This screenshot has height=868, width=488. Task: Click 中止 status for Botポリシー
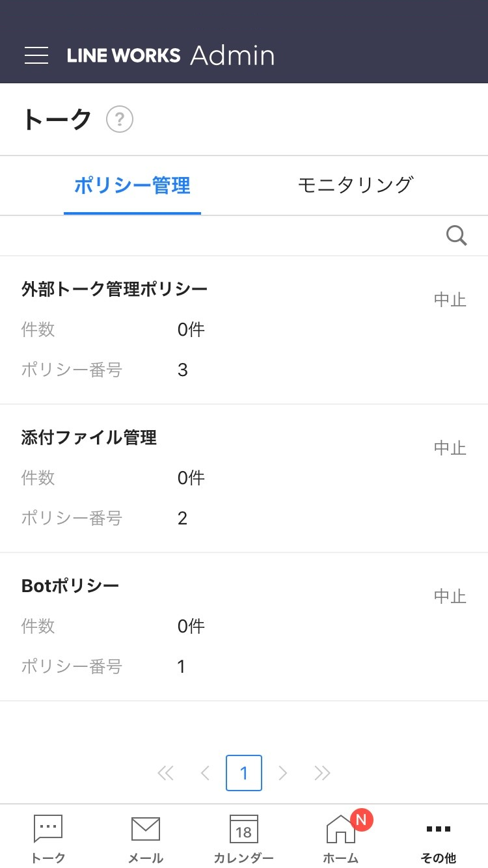click(450, 597)
